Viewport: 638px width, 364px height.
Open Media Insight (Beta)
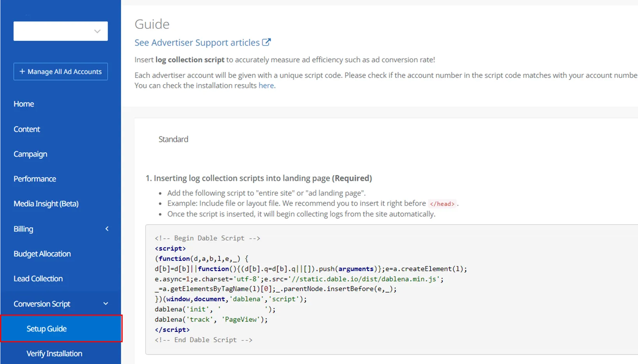[46, 204]
